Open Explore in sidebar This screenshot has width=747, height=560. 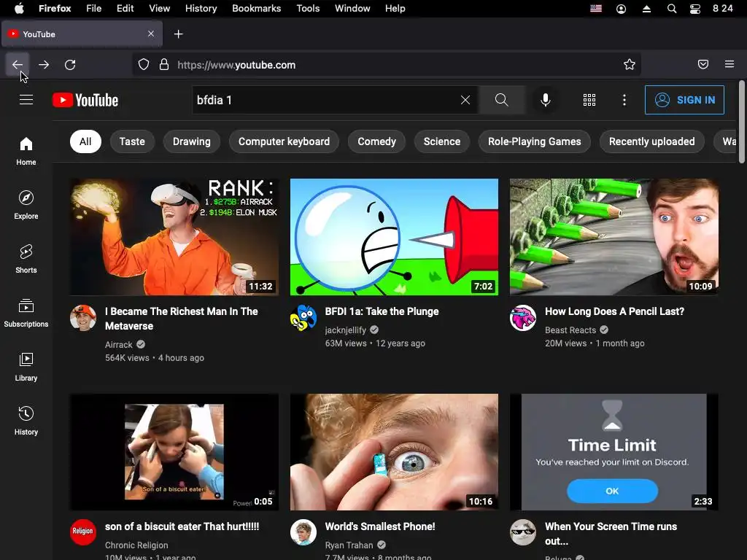(x=26, y=205)
